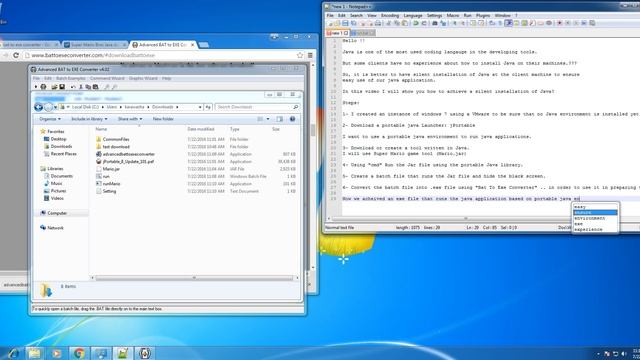Choose 'environment' in the autocomplete popup
The height and width of the screenshot is (360, 640).
pyautogui.click(x=595, y=218)
